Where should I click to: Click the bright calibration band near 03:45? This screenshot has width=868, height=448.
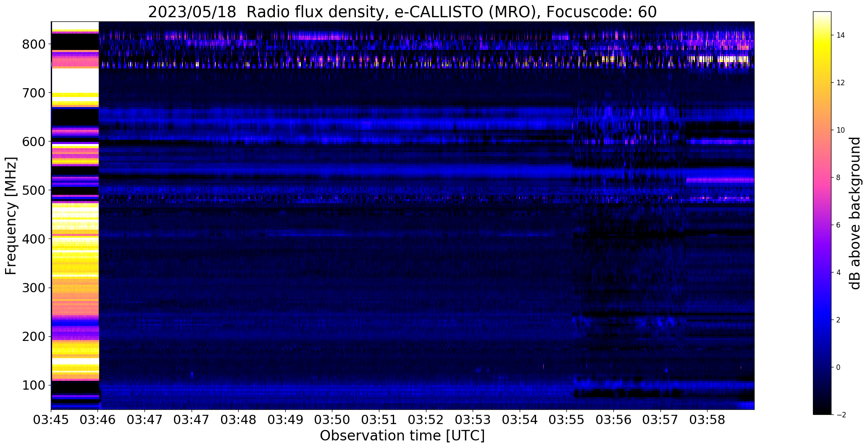pyautogui.click(x=75, y=215)
